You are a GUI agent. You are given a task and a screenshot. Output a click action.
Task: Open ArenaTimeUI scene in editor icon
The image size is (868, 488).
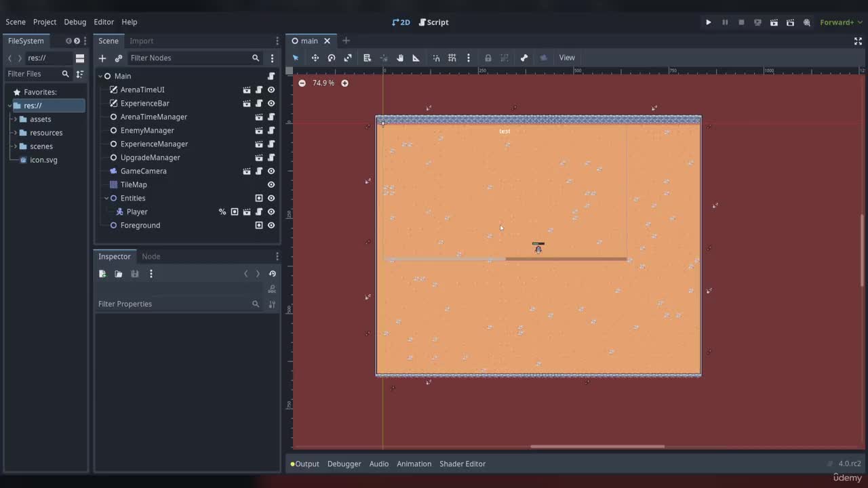tap(247, 89)
